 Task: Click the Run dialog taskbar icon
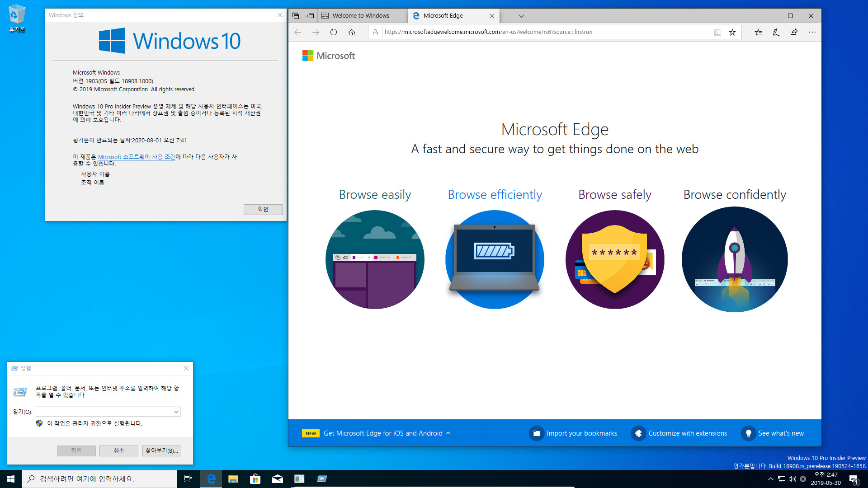click(x=321, y=479)
